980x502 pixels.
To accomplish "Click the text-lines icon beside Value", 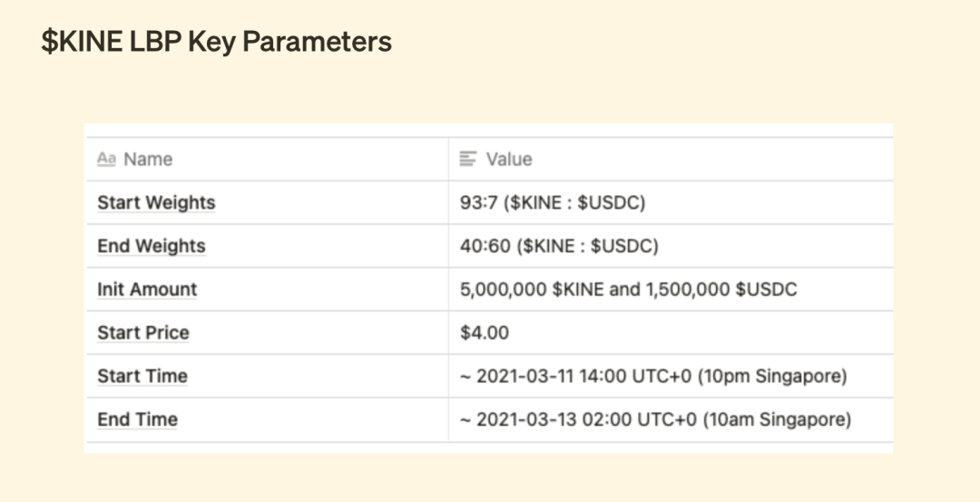I will pos(468,160).
